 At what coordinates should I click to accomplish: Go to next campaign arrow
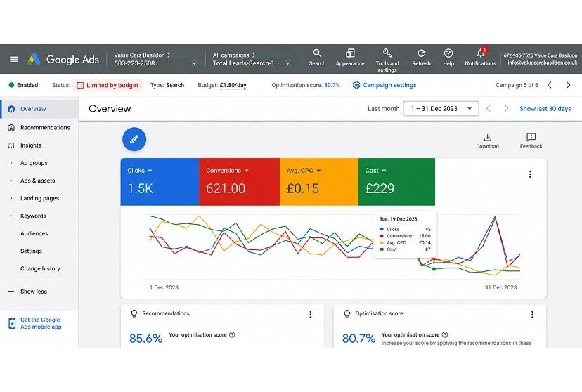tap(568, 85)
